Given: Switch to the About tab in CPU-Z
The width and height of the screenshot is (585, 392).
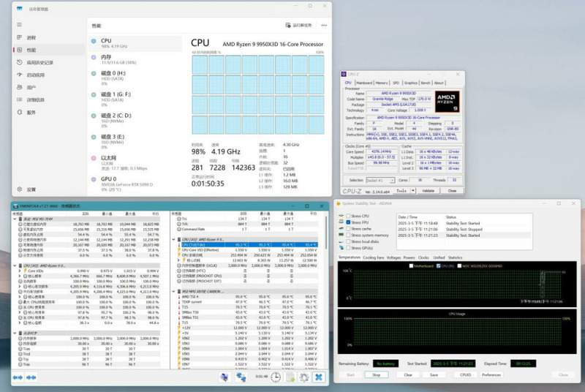Looking at the screenshot, I should pos(439,83).
